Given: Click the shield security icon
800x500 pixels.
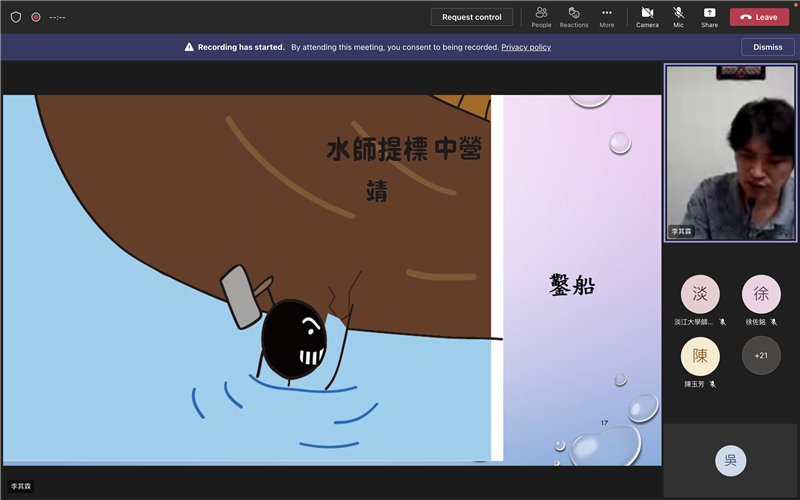Looking at the screenshot, I should click(x=15, y=17).
